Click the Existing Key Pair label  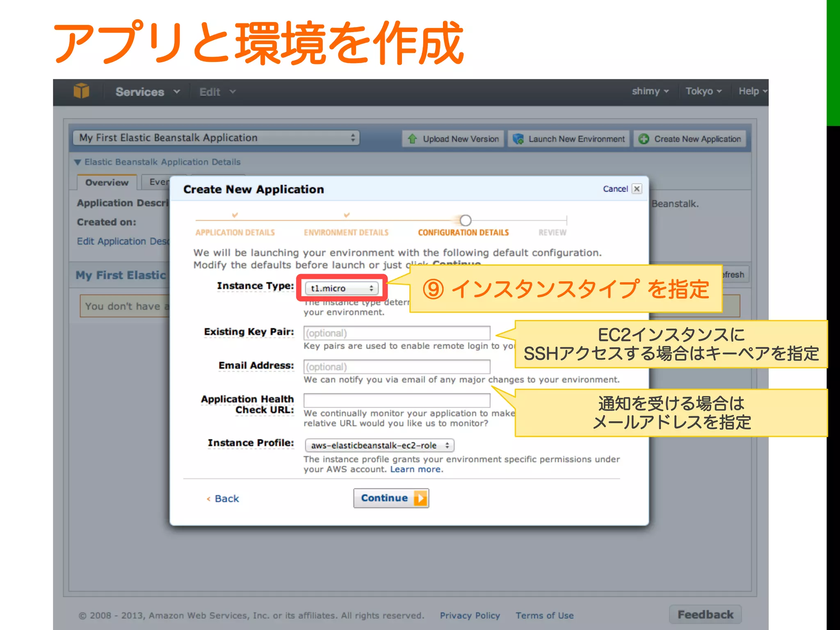tap(249, 332)
